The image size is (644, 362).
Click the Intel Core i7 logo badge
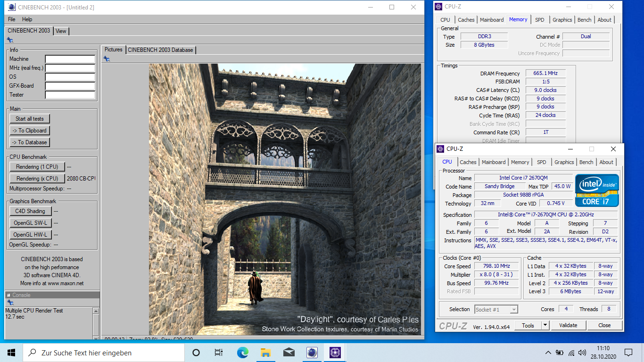[597, 190]
